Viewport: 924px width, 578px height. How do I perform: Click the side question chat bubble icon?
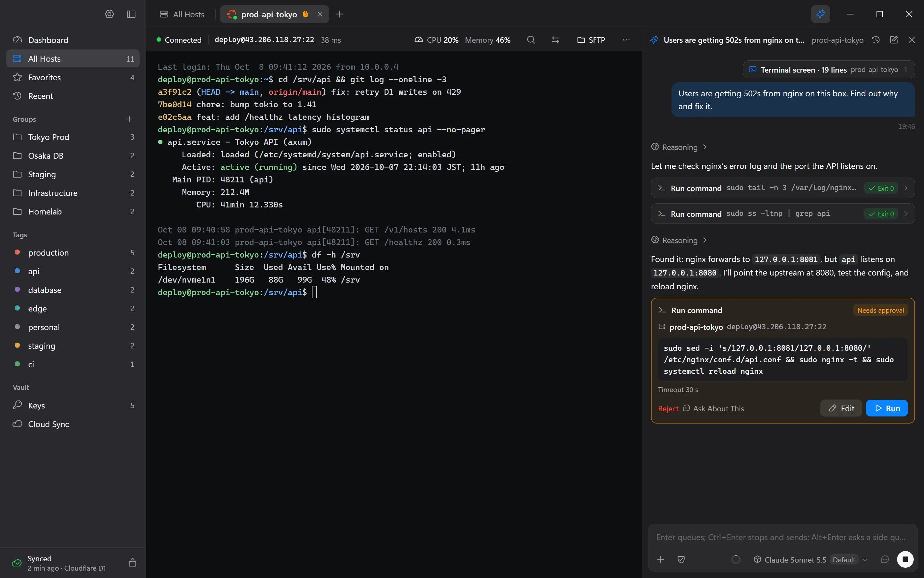pos(885,559)
